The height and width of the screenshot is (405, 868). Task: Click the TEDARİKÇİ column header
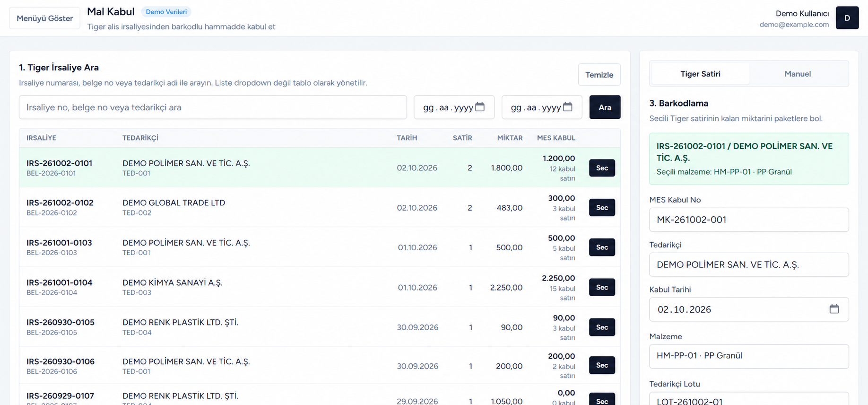pos(140,138)
